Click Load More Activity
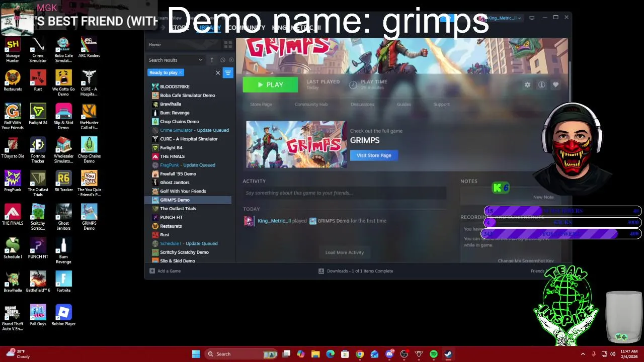 [345, 252]
